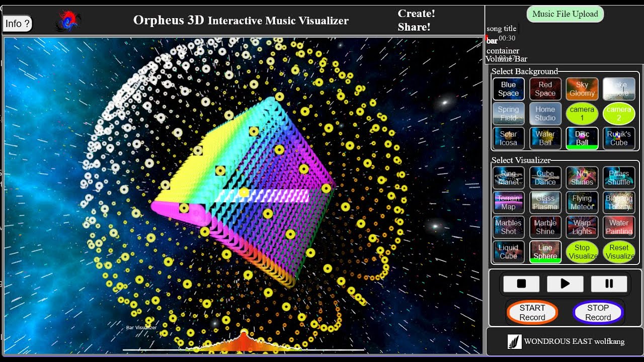Image resolution: width=644 pixels, height=362 pixels.
Task: Select the Solar Icosa background object
Action: [508, 138]
